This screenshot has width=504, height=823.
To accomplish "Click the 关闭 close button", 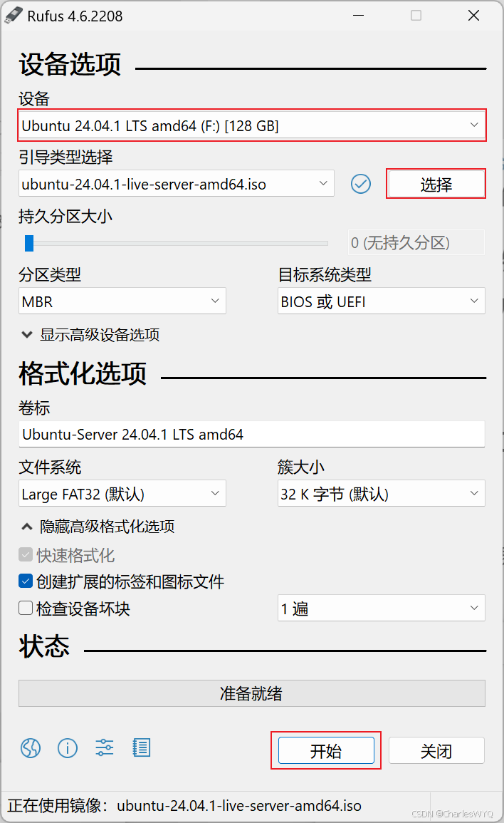I will tap(436, 750).
